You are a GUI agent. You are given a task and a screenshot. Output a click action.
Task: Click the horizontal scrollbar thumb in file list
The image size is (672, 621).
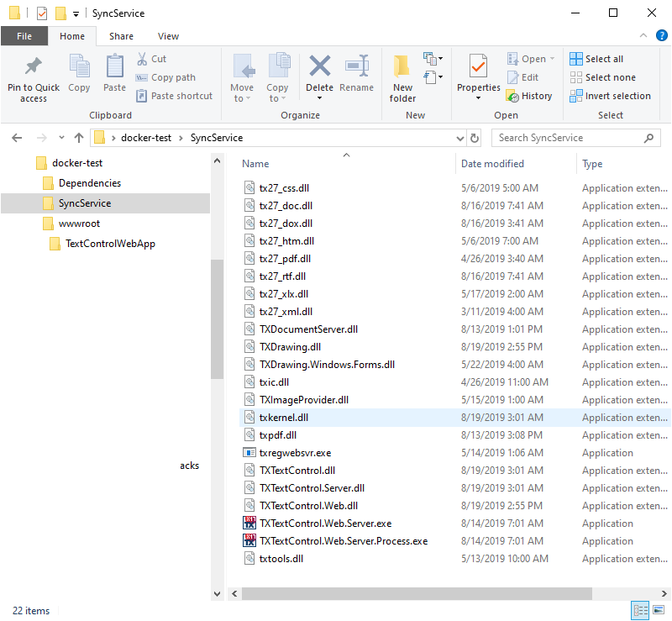point(417,593)
